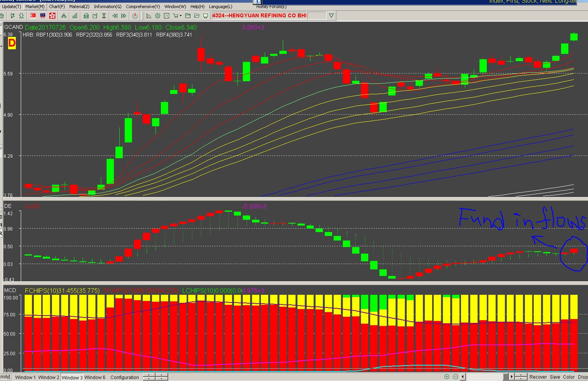Screen dimensions: 588x381
Task: Click the scroll right arrow of the horizontal scrollbar
Action: coord(511,377)
